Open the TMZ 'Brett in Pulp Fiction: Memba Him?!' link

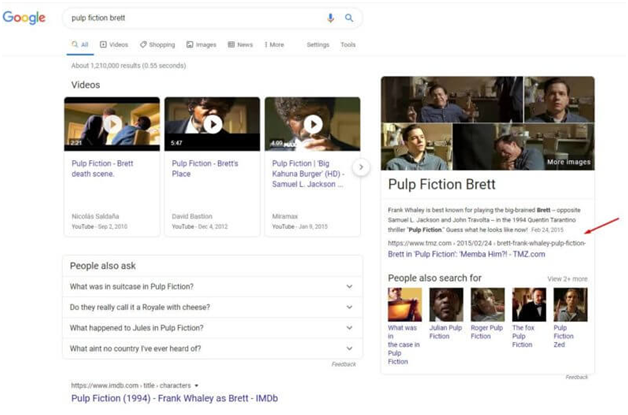pos(466,254)
